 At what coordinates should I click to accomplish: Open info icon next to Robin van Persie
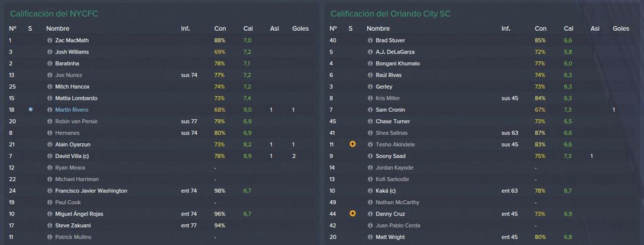click(50, 121)
